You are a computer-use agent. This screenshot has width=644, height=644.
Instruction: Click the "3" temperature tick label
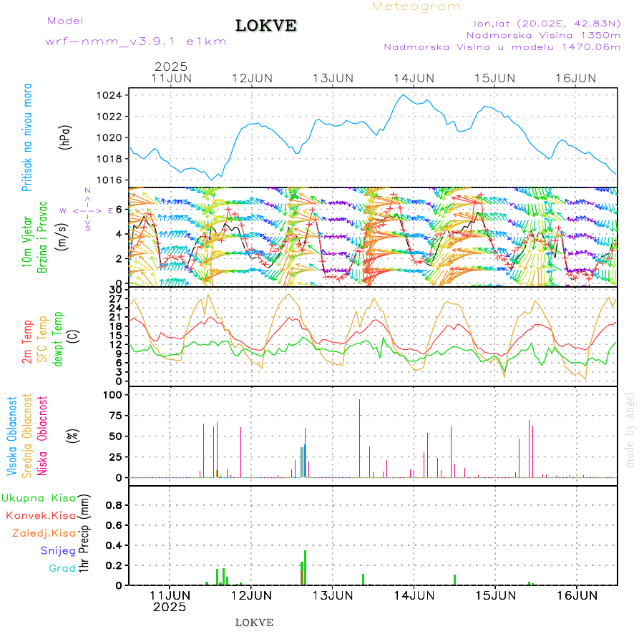tap(119, 372)
